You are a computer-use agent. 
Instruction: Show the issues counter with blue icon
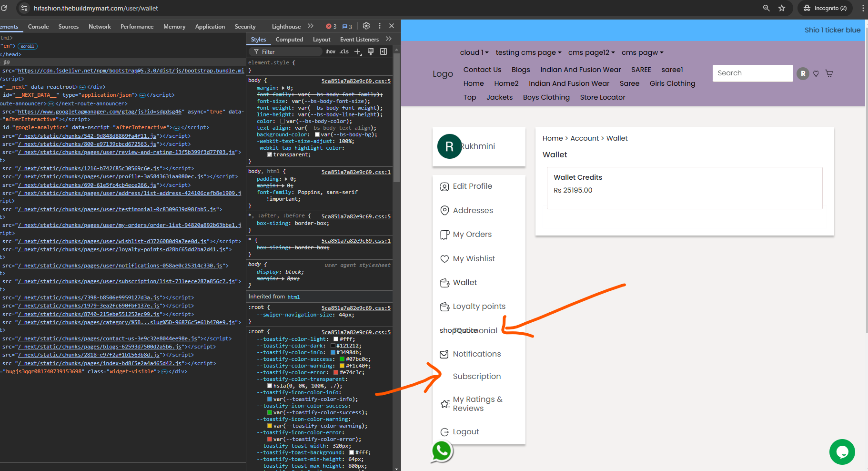coord(347,27)
